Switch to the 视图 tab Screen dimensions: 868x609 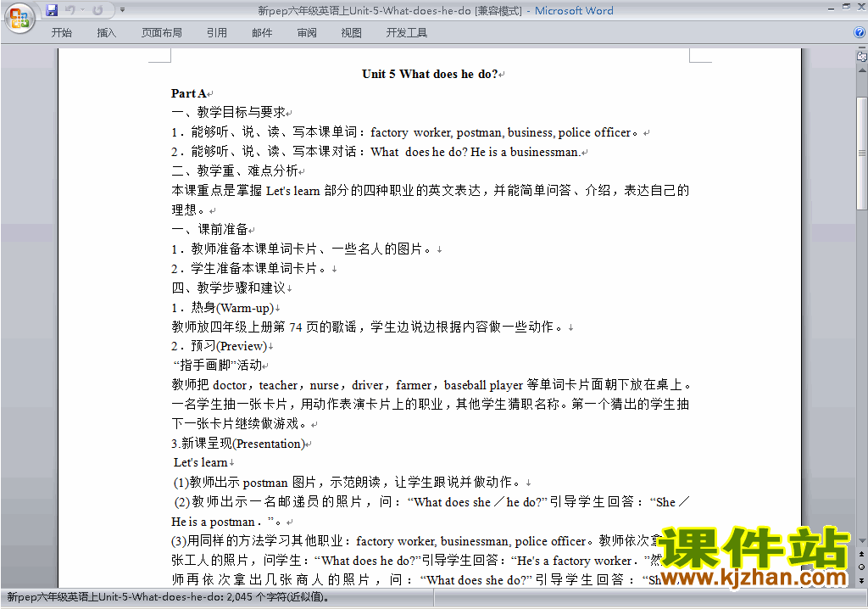pyautogui.click(x=352, y=33)
